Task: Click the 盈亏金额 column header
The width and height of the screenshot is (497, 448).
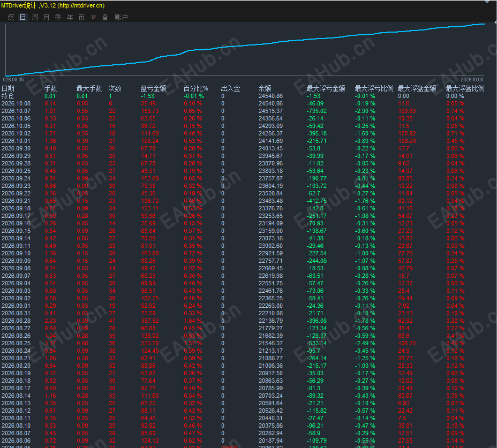Action: point(153,88)
